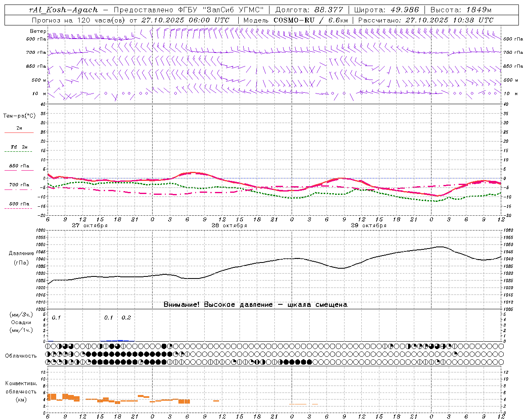Viewport: 525px width, 420px height.
Task: Click the Модель COSMO-RU / 6.6км label
Action: coord(296,20)
